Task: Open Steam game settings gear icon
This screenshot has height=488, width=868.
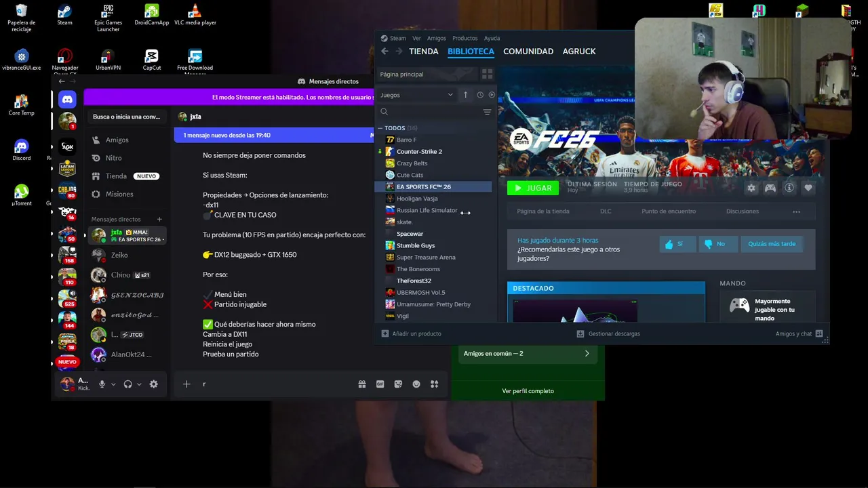Action: pos(751,188)
